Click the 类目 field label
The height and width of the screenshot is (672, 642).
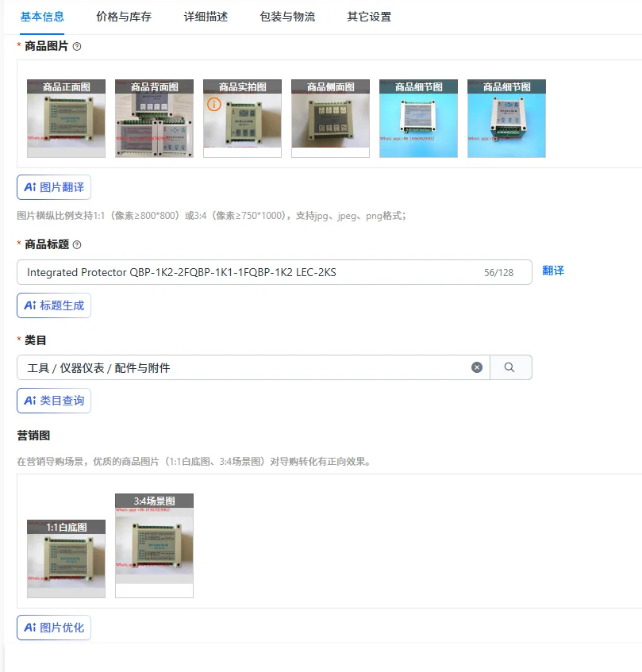pyautogui.click(x=35, y=340)
